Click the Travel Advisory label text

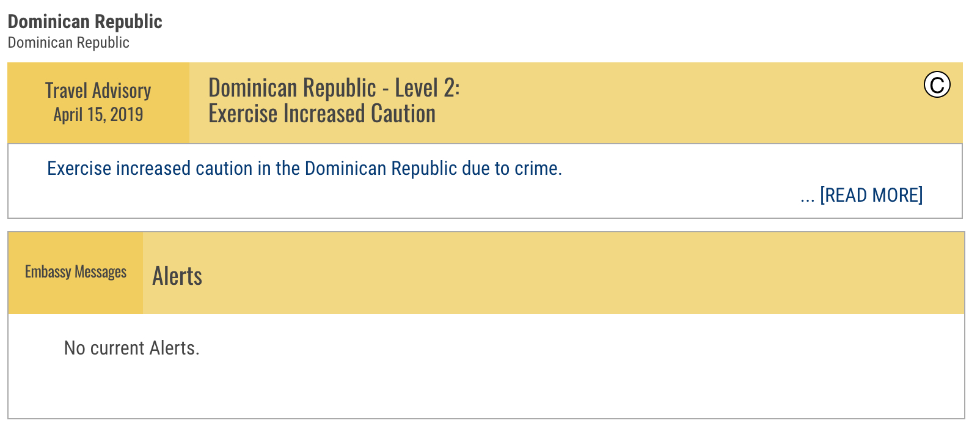coord(98,90)
